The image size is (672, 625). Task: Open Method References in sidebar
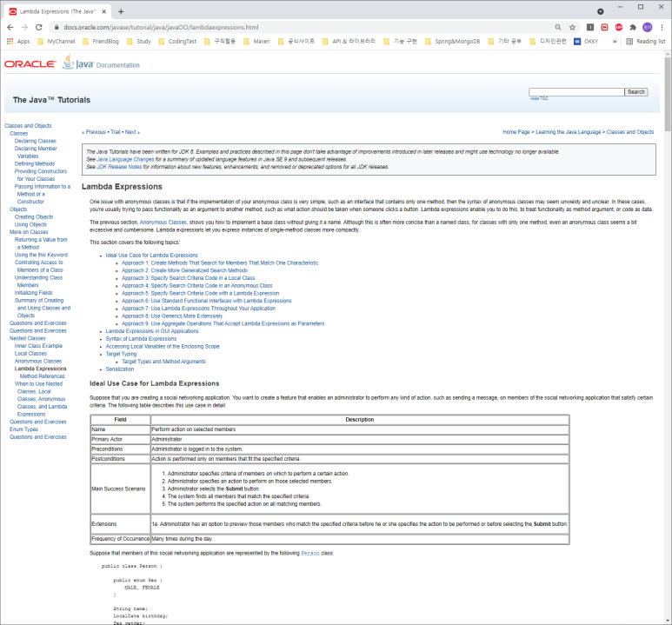point(42,376)
